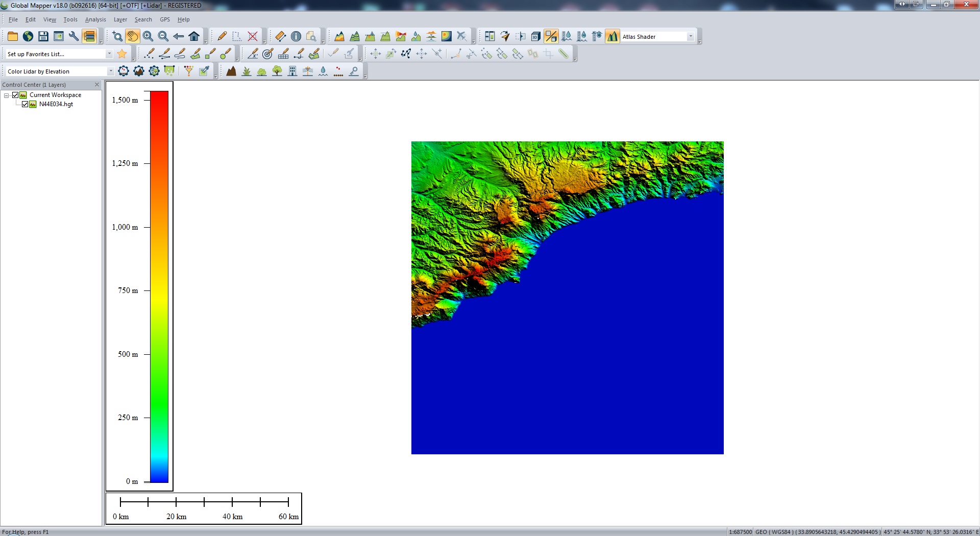980x536 pixels.
Task: Select the Zoom In magnifier tool
Action: [x=148, y=36]
